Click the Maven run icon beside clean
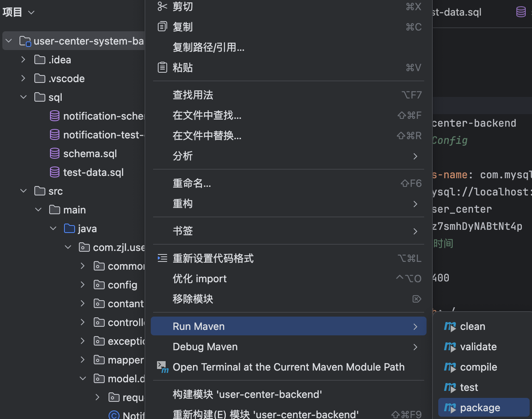 pyautogui.click(x=450, y=327)
